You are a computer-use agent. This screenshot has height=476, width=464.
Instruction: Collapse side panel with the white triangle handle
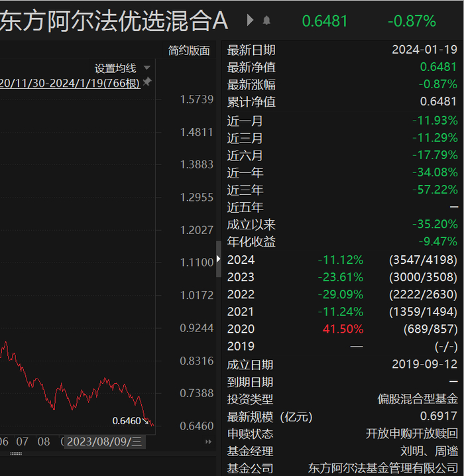click(x=218, y=259)
